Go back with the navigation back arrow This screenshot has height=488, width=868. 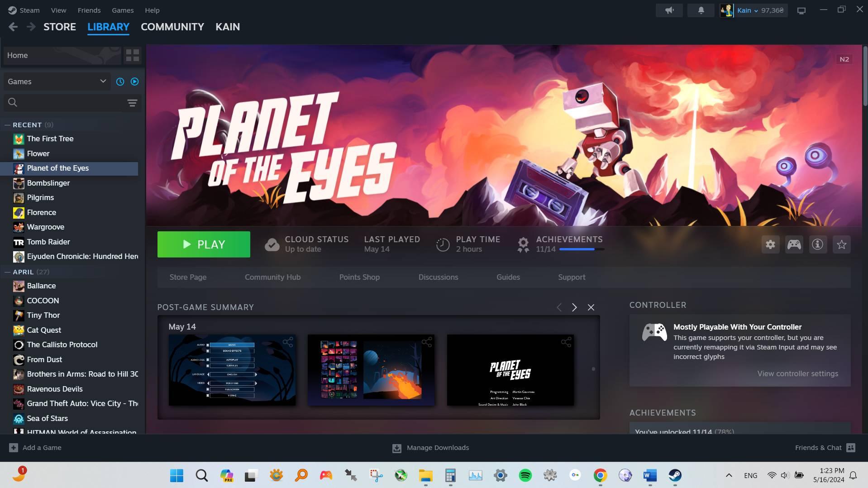pyautogui.click(x=13, y=27)
